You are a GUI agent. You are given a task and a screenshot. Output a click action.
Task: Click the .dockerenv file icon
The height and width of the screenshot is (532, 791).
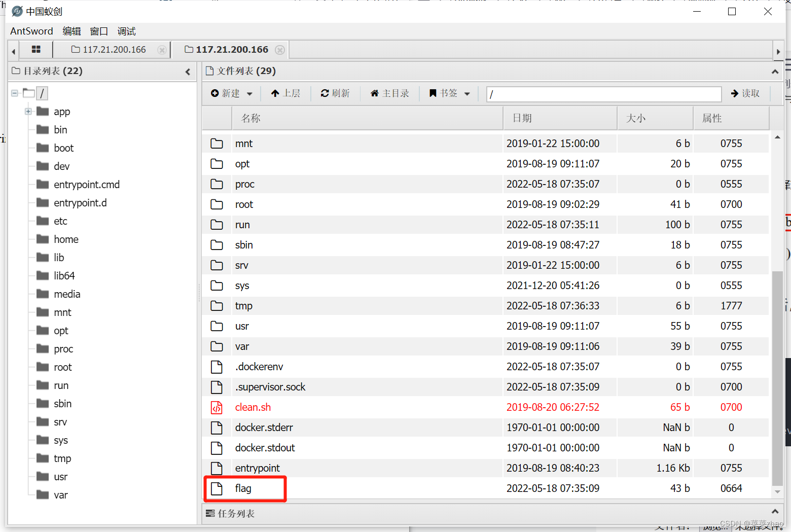tap(217, 367)
